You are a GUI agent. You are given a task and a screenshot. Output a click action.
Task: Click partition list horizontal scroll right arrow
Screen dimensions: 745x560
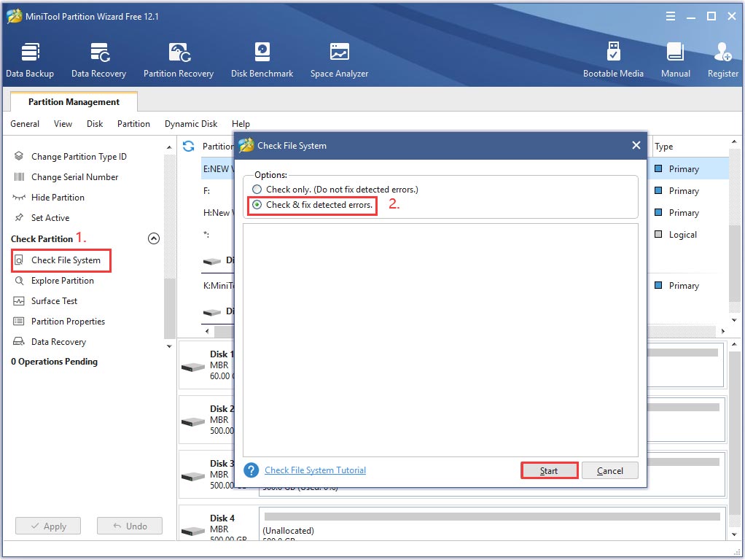pyautogui.click(x=723, y=331)
